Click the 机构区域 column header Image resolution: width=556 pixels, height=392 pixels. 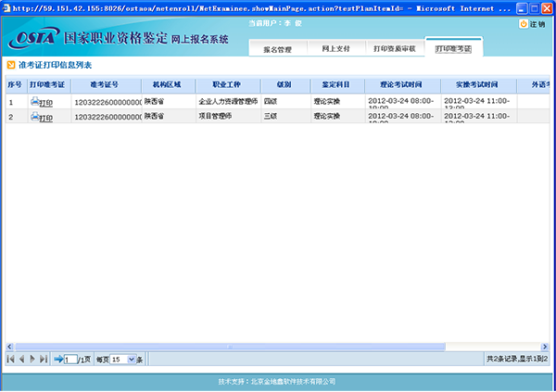167,84
